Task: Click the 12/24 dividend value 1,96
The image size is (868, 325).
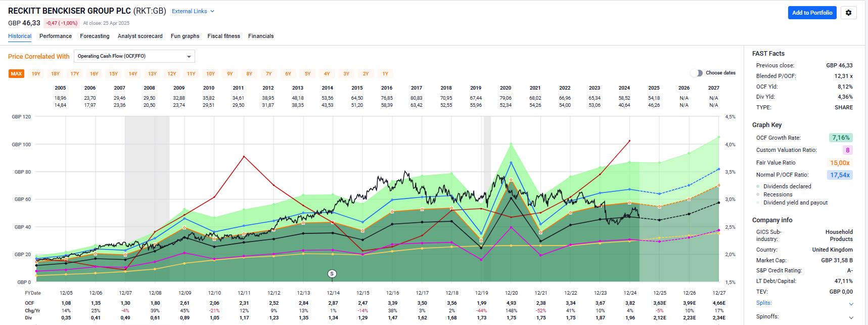Action: [630, 318]
